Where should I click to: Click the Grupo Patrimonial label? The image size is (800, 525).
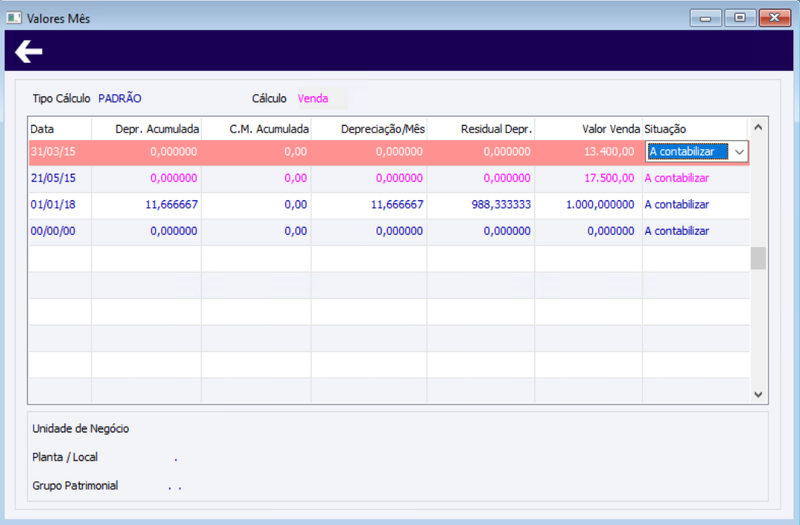click(x=75, y=486)
